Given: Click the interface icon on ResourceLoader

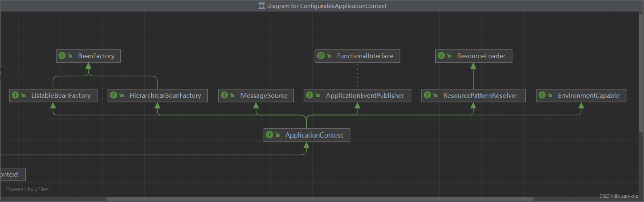Looking at the screenshot, I should point(441,56).
